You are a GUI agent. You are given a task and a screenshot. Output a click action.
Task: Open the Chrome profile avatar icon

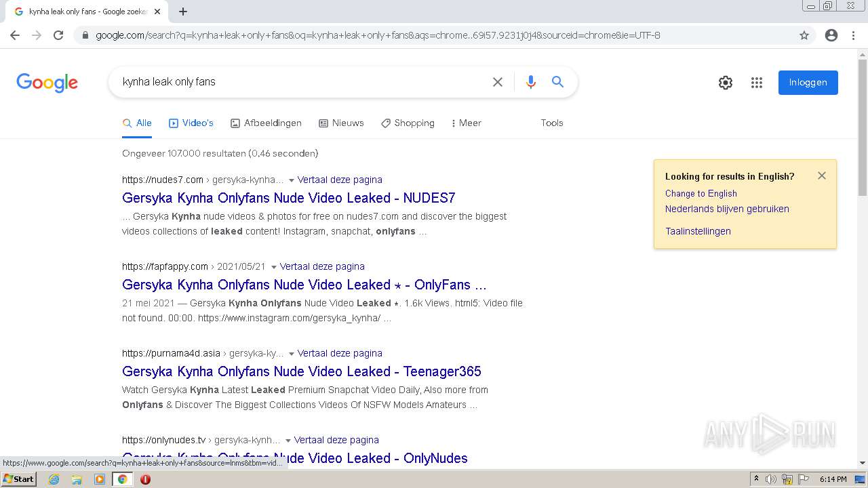point(831,35)
